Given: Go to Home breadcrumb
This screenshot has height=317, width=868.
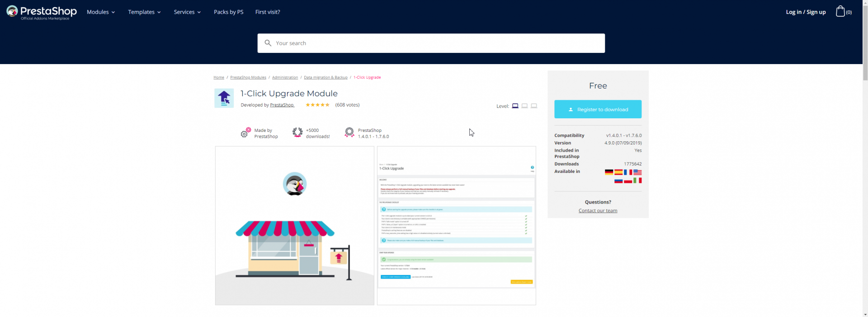Looking at the screenshot, I should coord(219,77).
